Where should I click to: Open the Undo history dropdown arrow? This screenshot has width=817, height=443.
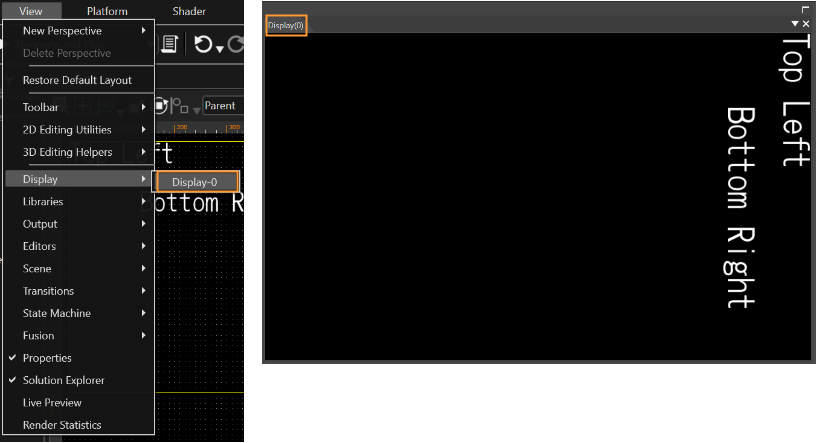tap(220, 49)
